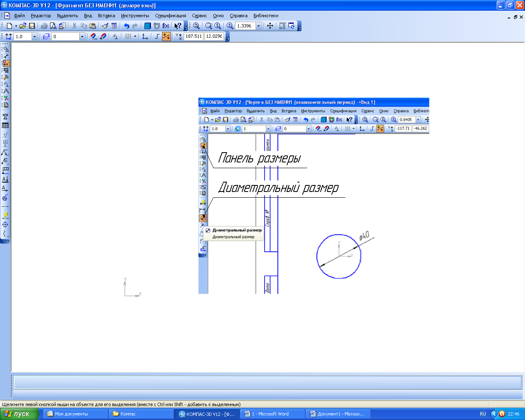Click the Open file folder icon
Screen dimensions: 525x420
pyautogui.click(x=23, y=25)
